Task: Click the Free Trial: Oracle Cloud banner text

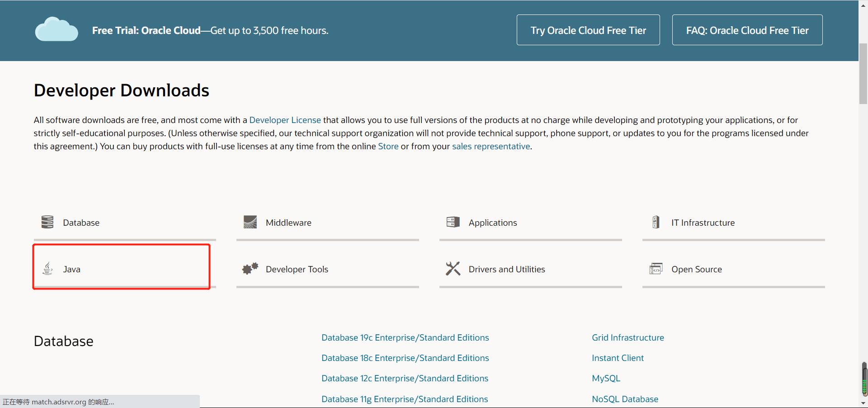Action: (210, 30)
